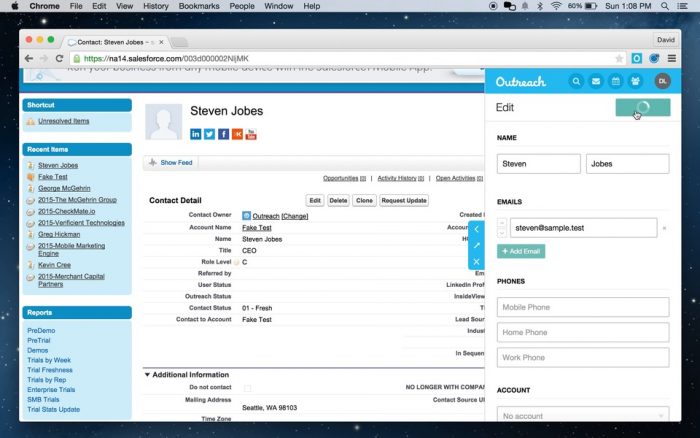Collapse the Outreach panel with left chevron
The image size is (700, 438).
click(476, 229)
